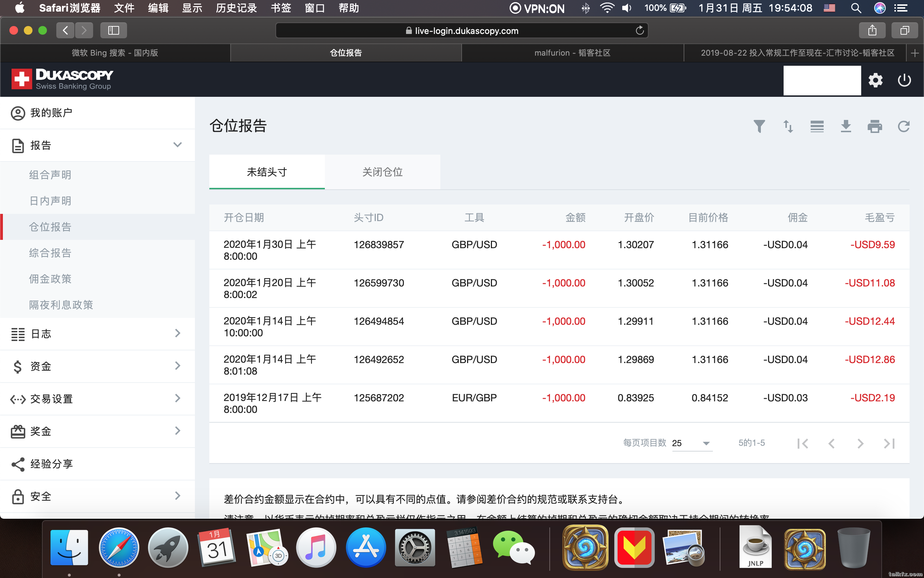Collapse the 报告 sidebar section
The height and width of the screenshot is (578, 924).
[177, 145]
